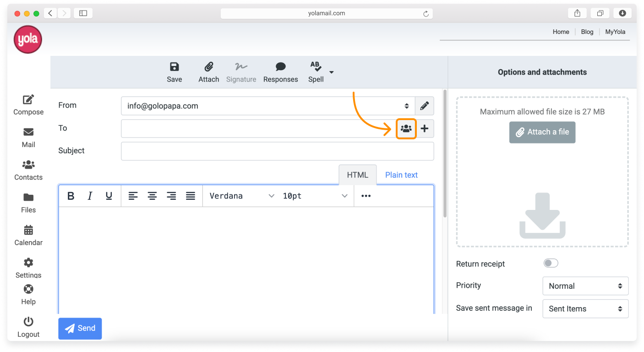This screenshot has height=352, width=644.
Task: Click the plus icon beside To field
Action: click(x=425, y=129)
